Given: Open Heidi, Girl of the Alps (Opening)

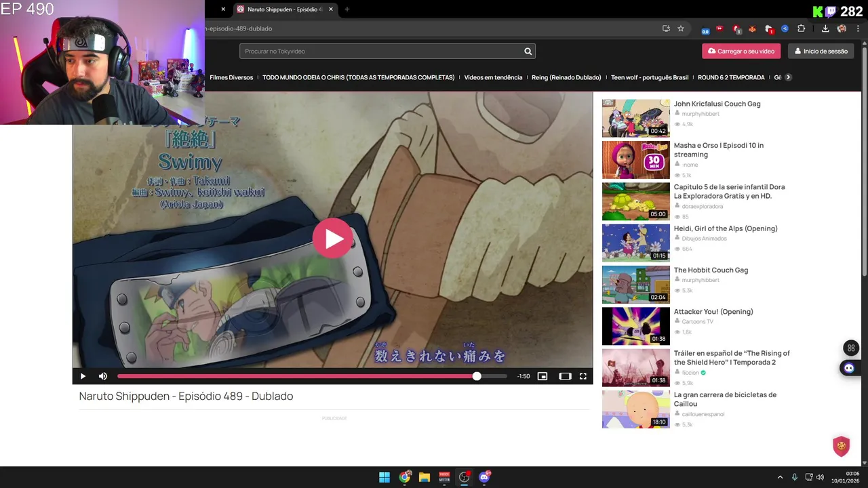Looking at the screenshot, I should point(726,228).
